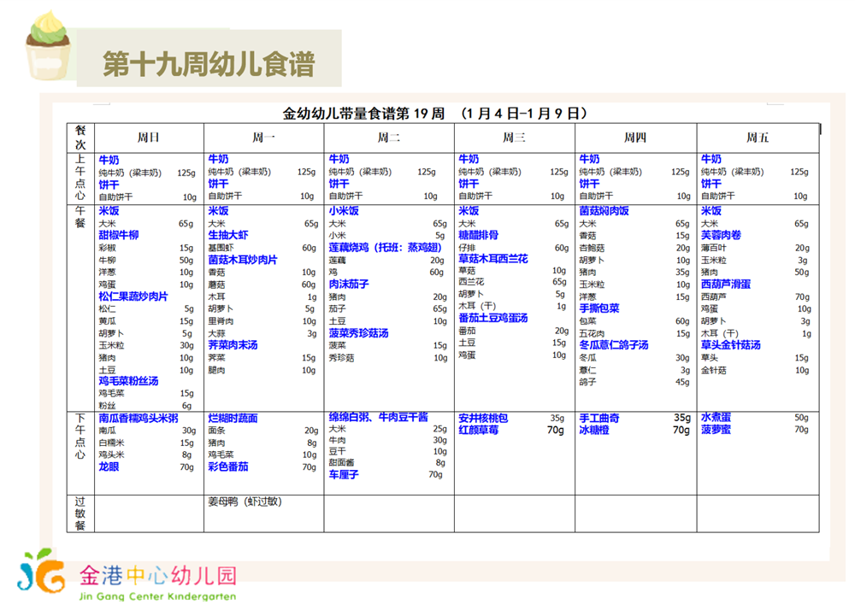Screen dimensions: 855x616
Task: Click the 冬瓜薏仁鸽子汤 soup entry
Action: [614, 345]
